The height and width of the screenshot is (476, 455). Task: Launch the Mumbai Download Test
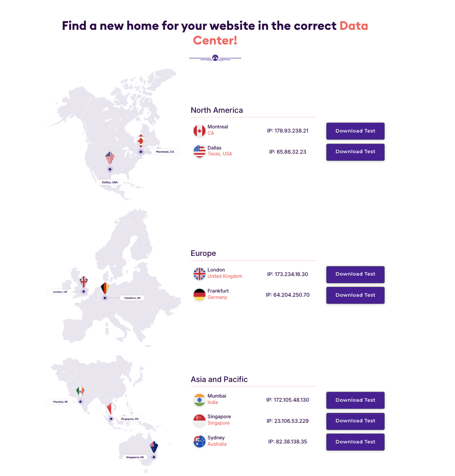click(x=355, y=400)
